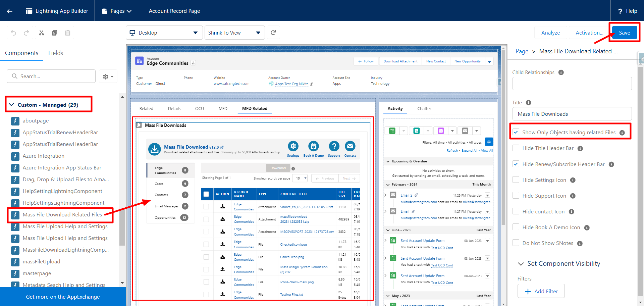The width and height of the screenshot is (644, 306).
Task: Click the Log a Call activity icon
Action: 417,131
